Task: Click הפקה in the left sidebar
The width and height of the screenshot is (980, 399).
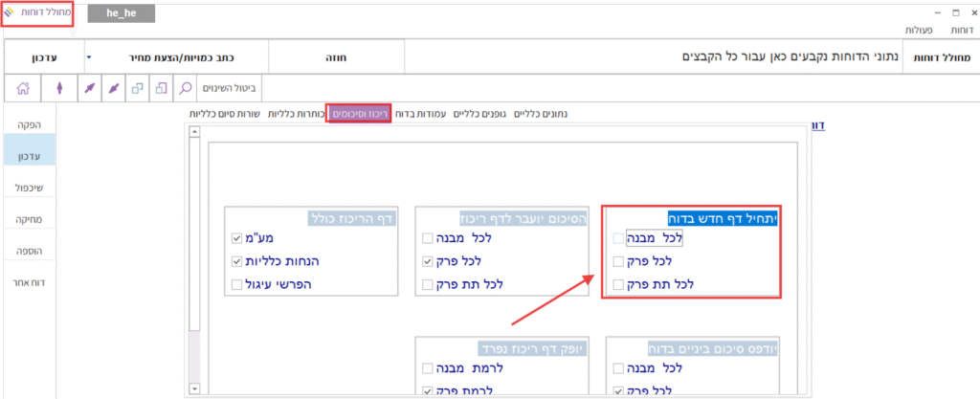Action: pyautogui.click(x=32, y=124)
